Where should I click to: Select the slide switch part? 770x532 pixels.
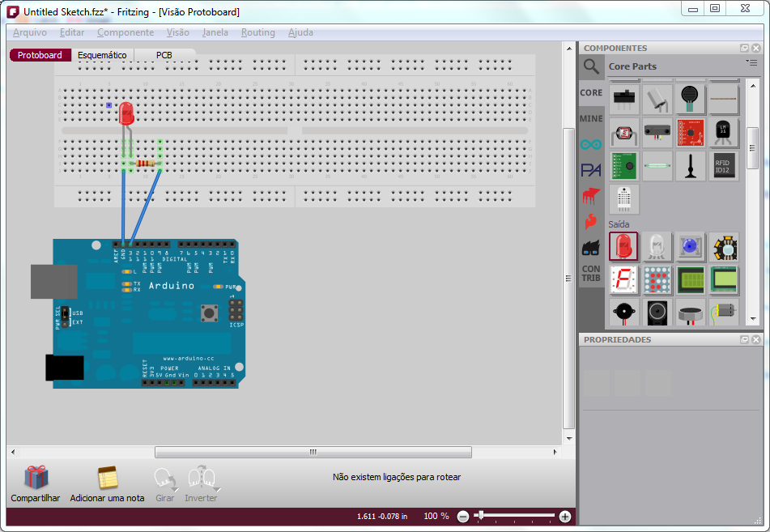pyautogui.click(x=624, y=98)
